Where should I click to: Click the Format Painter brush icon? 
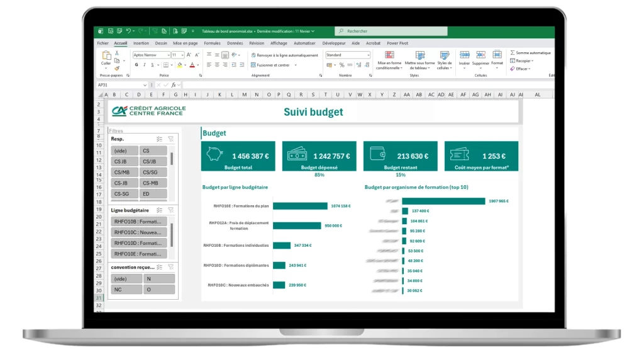116,68
